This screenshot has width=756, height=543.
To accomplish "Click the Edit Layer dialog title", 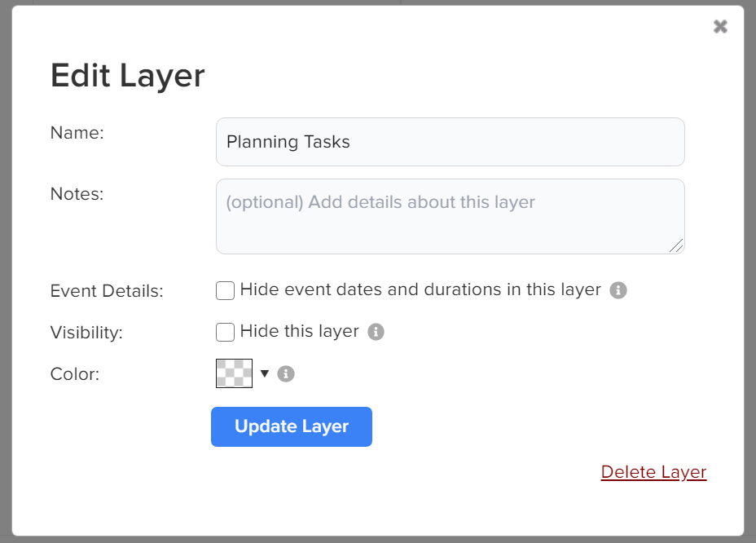I will click(x=127, y=75).
